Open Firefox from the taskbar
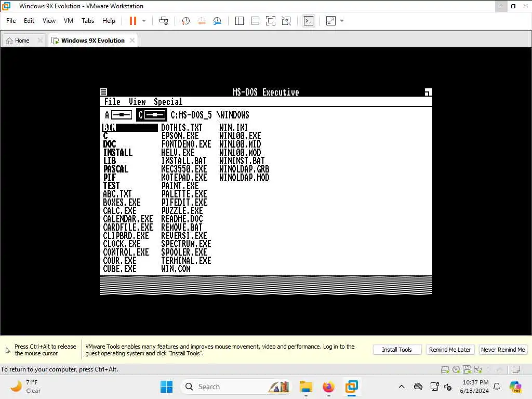This screenshot has height=399, width=532. point(328,387)
